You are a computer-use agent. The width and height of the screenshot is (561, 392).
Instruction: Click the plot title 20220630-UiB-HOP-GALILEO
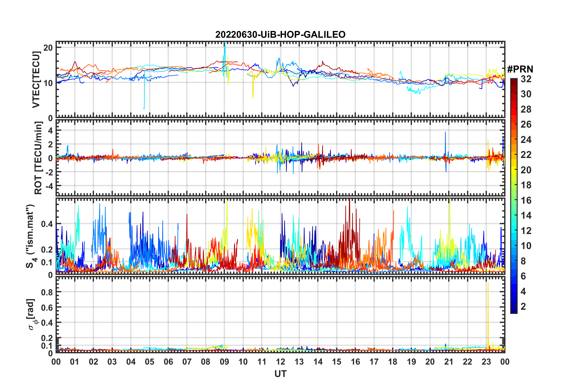point(280,35)
